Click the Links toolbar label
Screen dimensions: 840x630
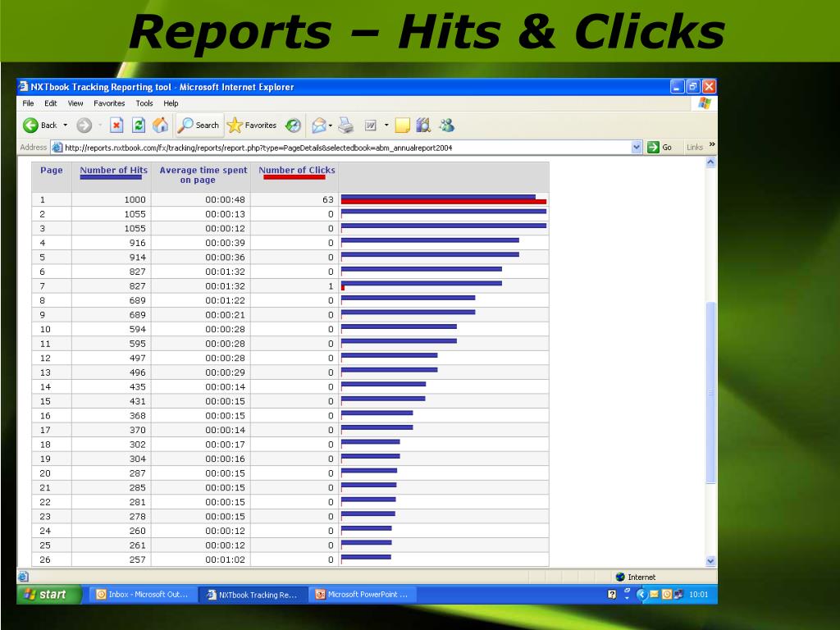[694, 148]
